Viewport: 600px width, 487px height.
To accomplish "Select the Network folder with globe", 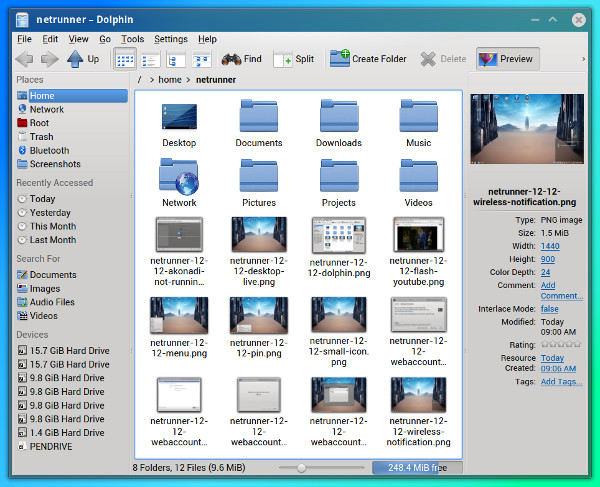I will click(x=179, y=176).
